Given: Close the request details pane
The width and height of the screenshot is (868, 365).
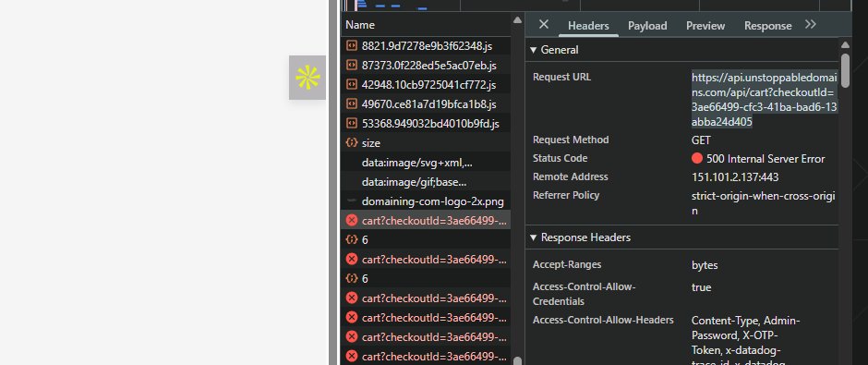Looking at the screenshot, I should pyautogui.click(x=544, y=24).
